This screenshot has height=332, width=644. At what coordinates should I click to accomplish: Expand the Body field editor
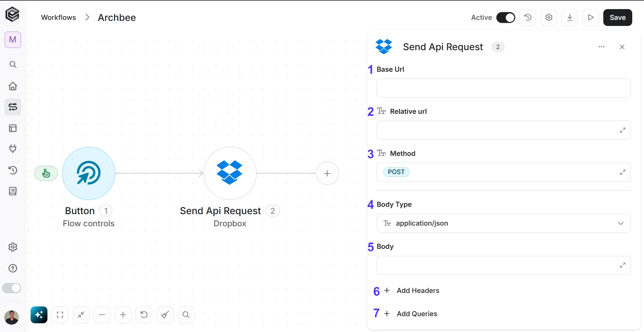(x=622, y=265)
